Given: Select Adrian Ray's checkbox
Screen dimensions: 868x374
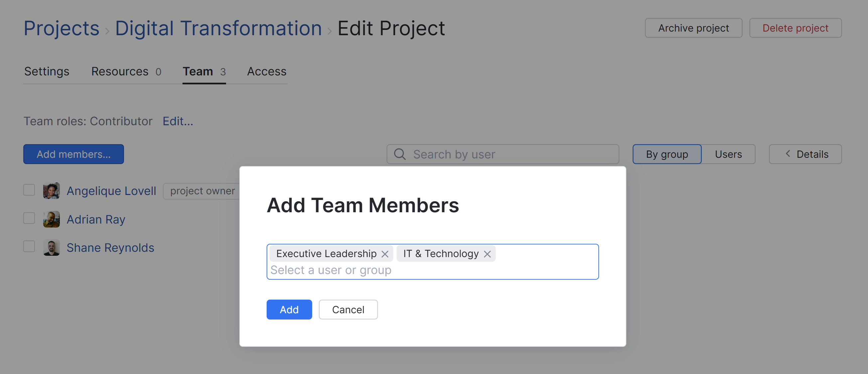Looking at the screenshot, I should coord(29,218).
